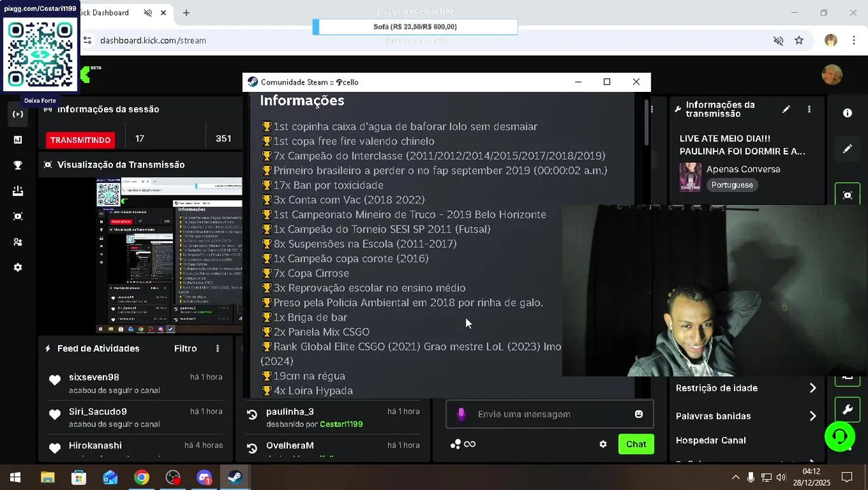The height and width of the screenshot is (490, 868).
Task: Open the Filtro option in activity feed
Action: pyautogui.click(x=185, y=348)
